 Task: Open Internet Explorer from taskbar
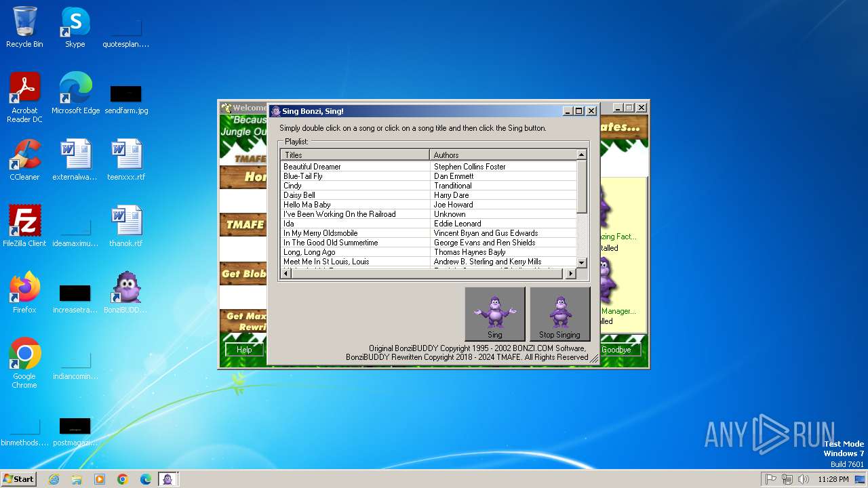tap(54, 479)
